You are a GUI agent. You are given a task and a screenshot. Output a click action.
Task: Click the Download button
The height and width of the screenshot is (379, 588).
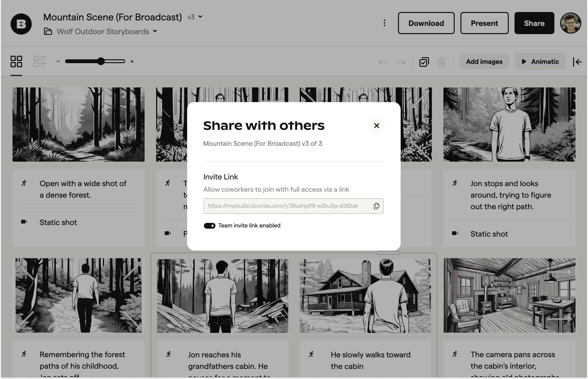click(426, 23)
